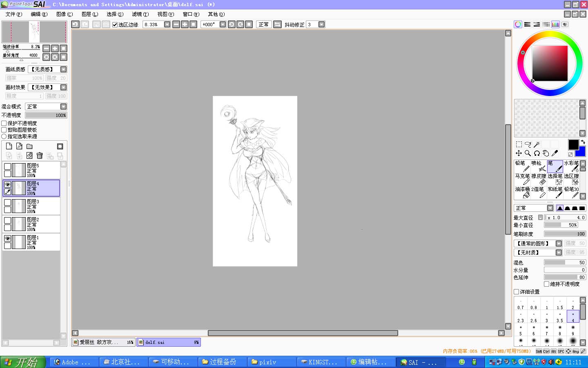Activate the move tool
Screen dimensions: 588x368
(x=519, y=153)
